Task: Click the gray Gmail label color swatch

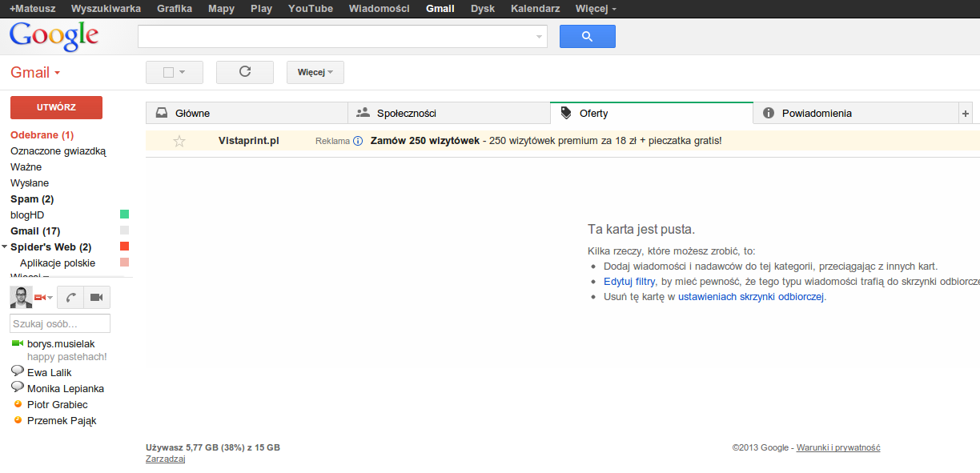Action: click(124, 230)
